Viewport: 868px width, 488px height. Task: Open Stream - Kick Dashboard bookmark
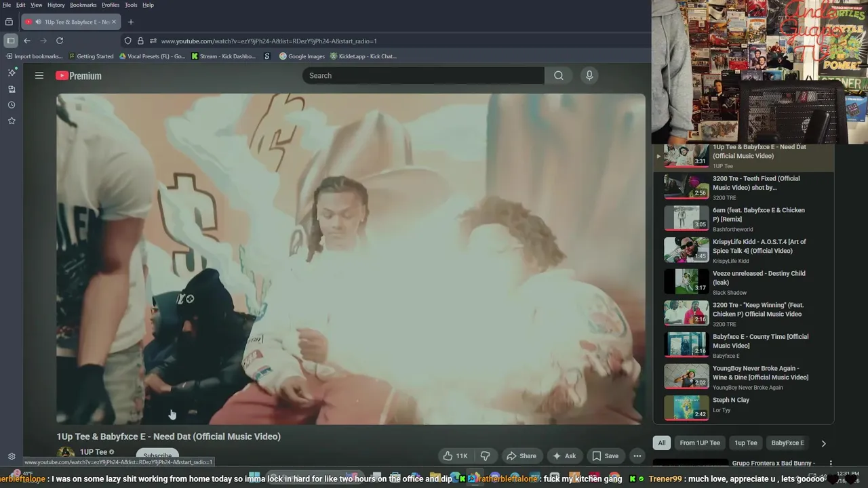point(223,56)
